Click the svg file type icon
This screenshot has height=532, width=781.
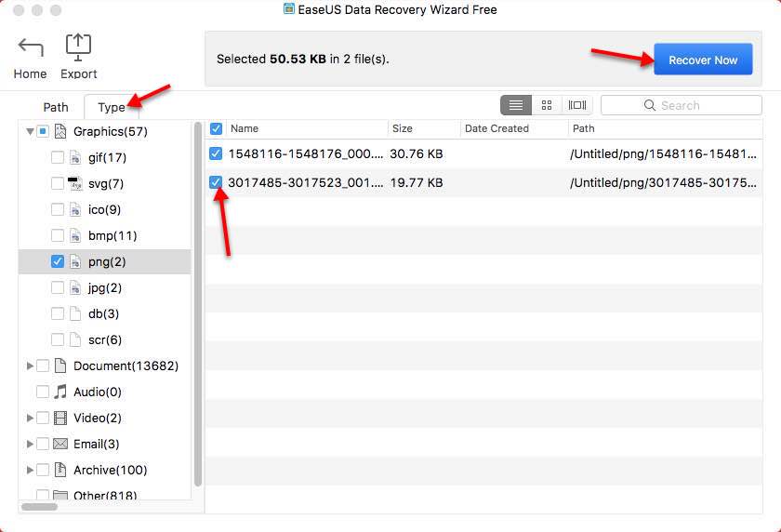coord(75,184)
